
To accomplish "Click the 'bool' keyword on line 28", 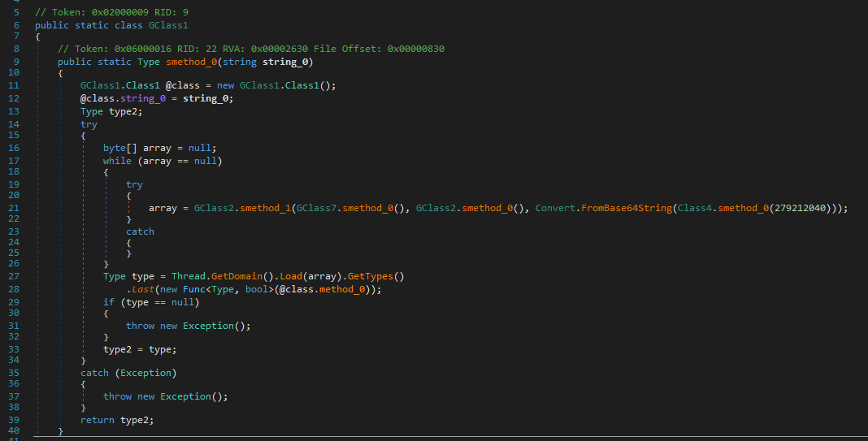I will click(x=257, y=289).
